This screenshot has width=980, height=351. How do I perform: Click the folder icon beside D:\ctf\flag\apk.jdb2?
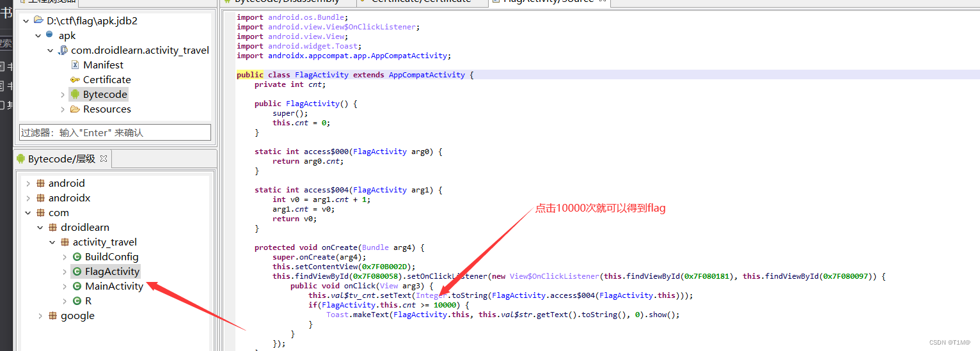pos(38,20)
